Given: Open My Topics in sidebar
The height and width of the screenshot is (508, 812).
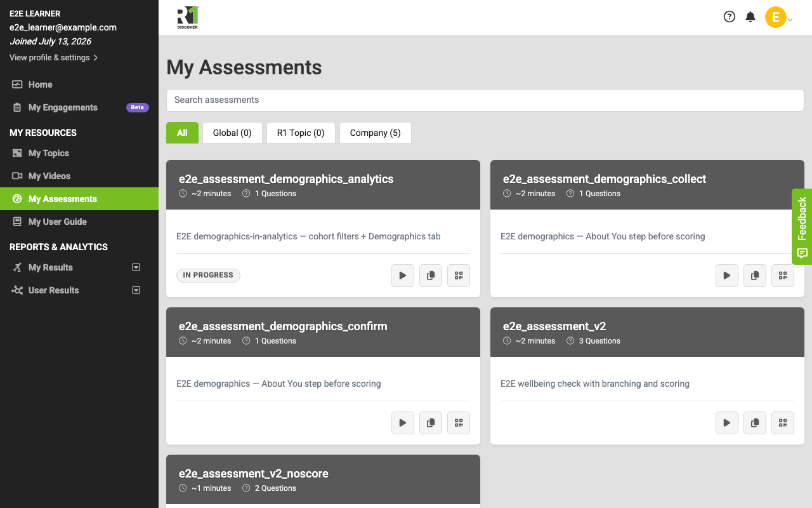Looking at the screenshot, I should [79, 153].
